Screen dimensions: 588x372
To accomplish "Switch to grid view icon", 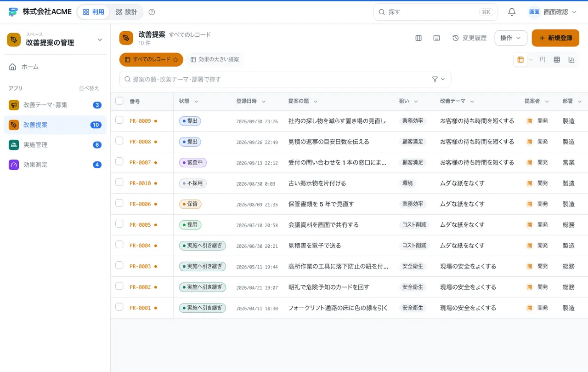I will [x=557, y=60].
